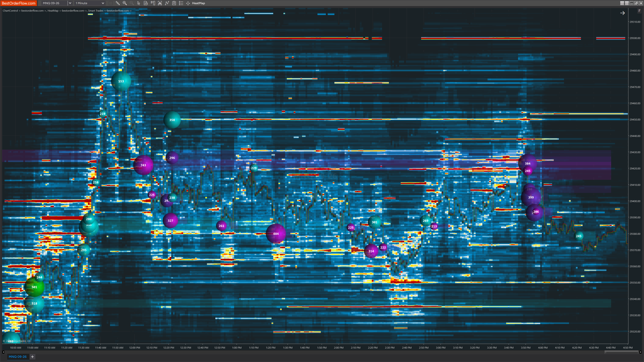Screen dimensions: 644x362
Task: Click the 4:00 PM time axis label
Action: (543, 348)
